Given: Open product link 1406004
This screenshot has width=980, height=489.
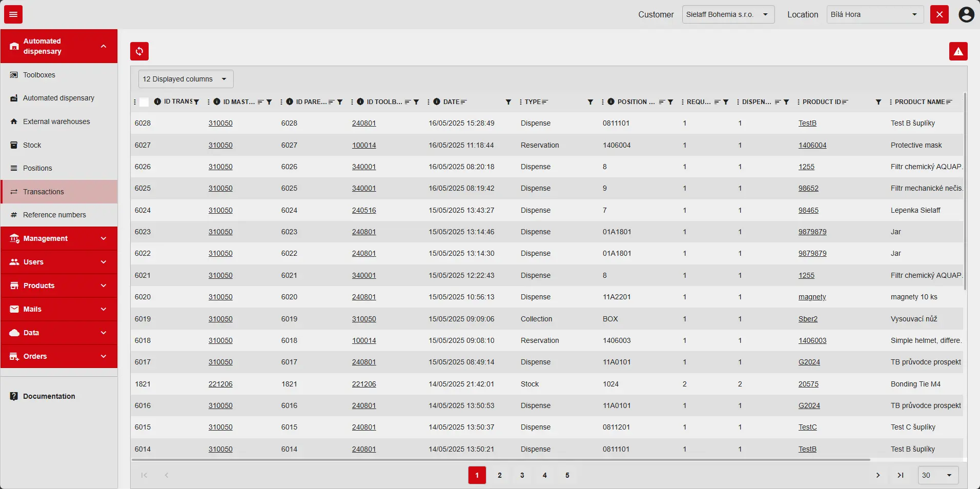Looking at the screenshot, I should tap(812, 145).
